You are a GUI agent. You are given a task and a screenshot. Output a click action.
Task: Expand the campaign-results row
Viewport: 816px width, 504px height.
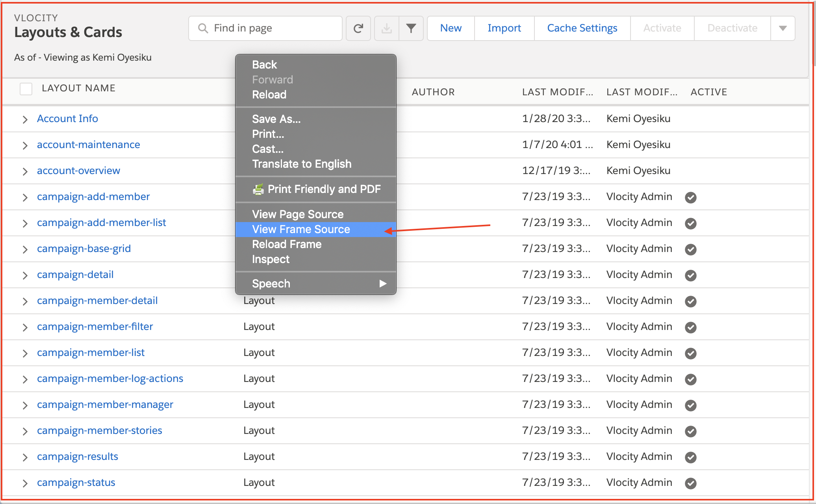(25, 457)
